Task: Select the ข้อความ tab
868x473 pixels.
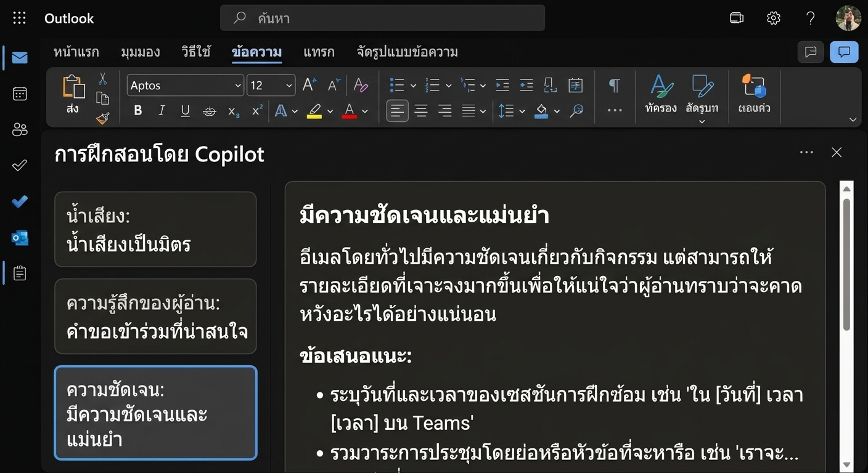Action: 257,52
